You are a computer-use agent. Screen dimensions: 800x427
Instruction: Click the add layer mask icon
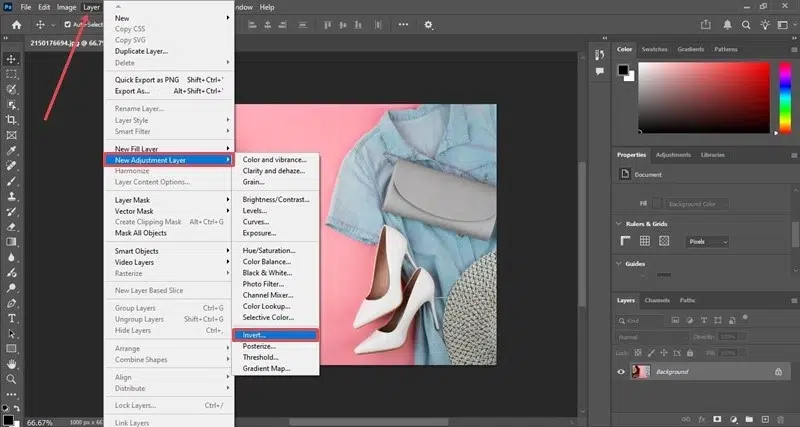717,419
